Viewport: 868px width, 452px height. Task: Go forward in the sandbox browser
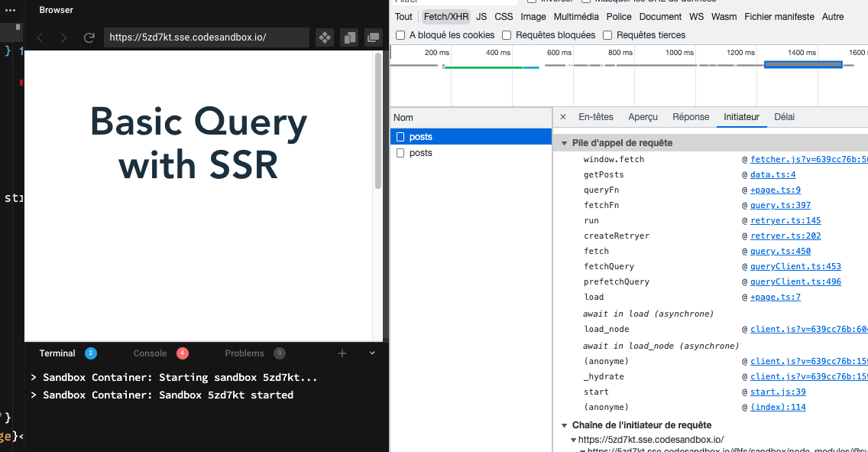[63, 37]
